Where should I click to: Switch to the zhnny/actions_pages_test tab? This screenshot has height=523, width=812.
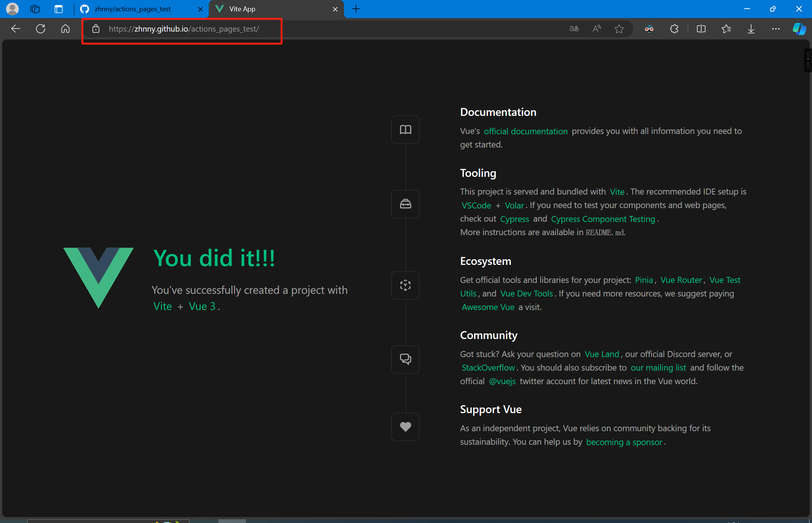133,9
